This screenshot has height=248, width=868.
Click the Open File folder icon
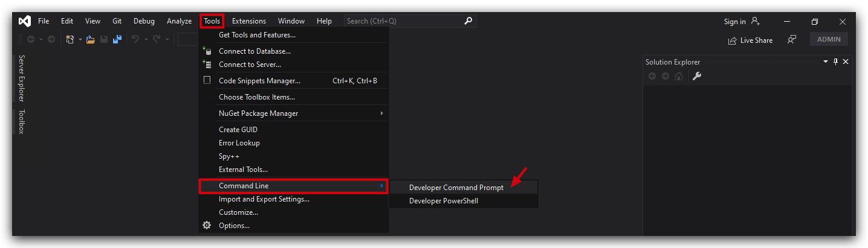91,39
